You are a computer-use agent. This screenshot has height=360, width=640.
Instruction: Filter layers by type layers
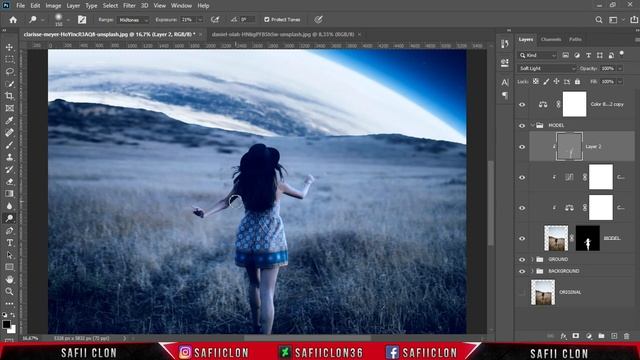588,55
